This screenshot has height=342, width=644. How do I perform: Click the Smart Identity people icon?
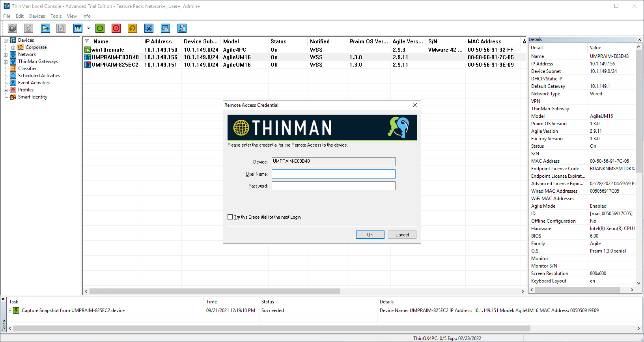click(13, 97)
